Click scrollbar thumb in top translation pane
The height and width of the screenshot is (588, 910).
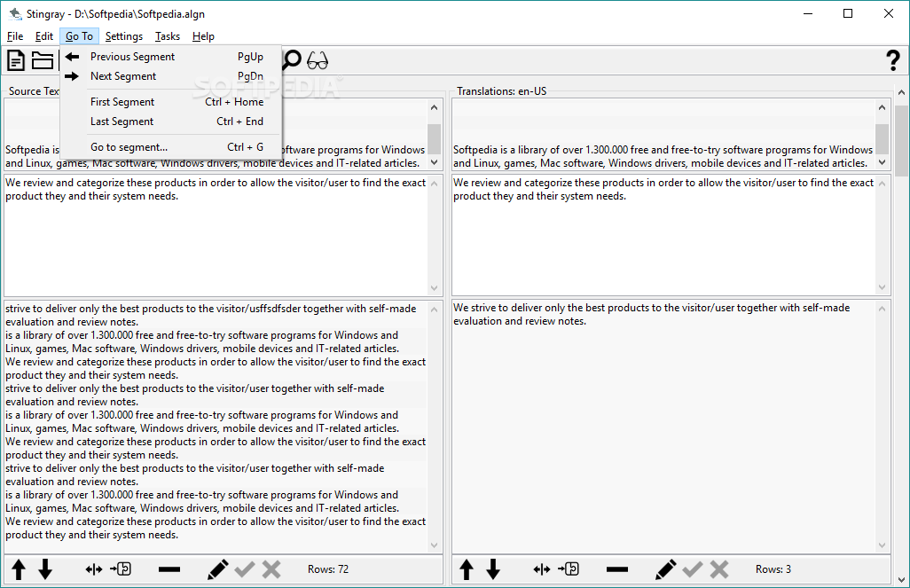click(883, 139)
